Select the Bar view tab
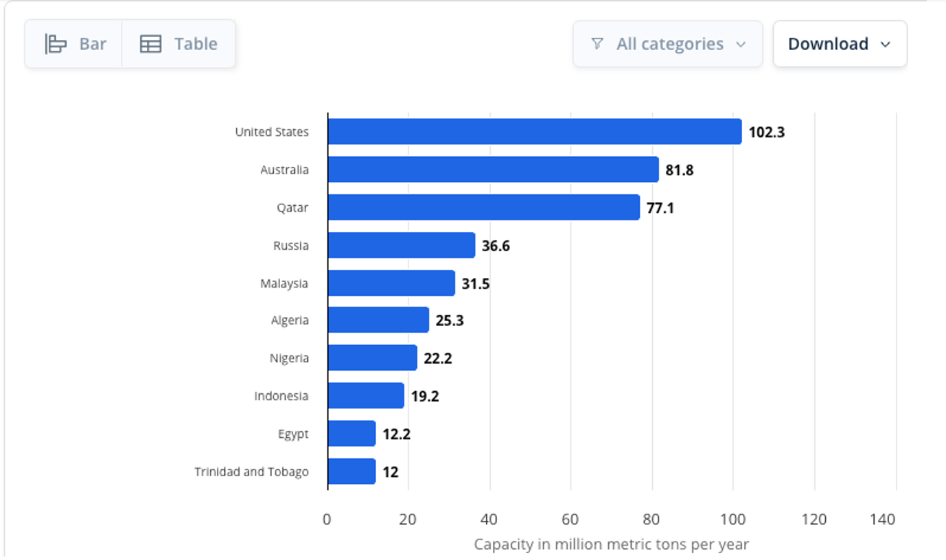The height and width of the screenshot is (560, 946). pyautogui.click(x=73, y=44)
